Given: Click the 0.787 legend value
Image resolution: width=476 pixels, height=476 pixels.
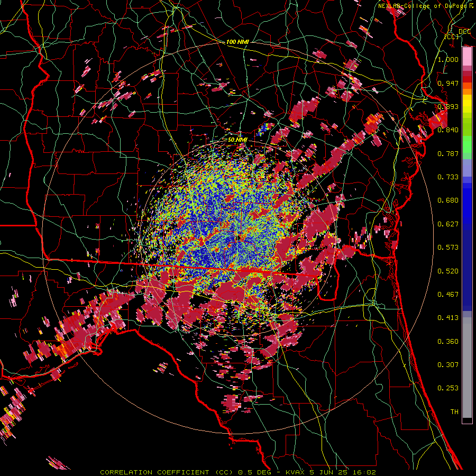Looking at the screenshot, I should coord(448,153).
